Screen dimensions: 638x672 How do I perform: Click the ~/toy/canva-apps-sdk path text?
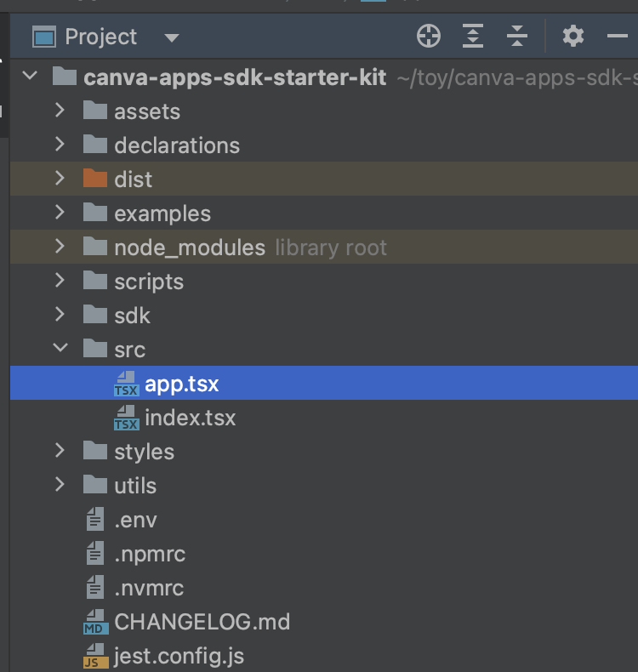(517, 77)
